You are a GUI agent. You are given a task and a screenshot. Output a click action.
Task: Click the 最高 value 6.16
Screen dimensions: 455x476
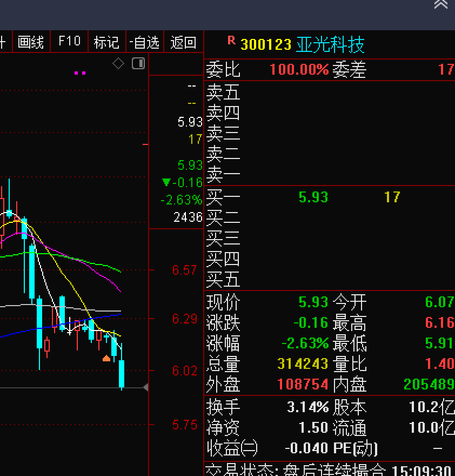439,323
